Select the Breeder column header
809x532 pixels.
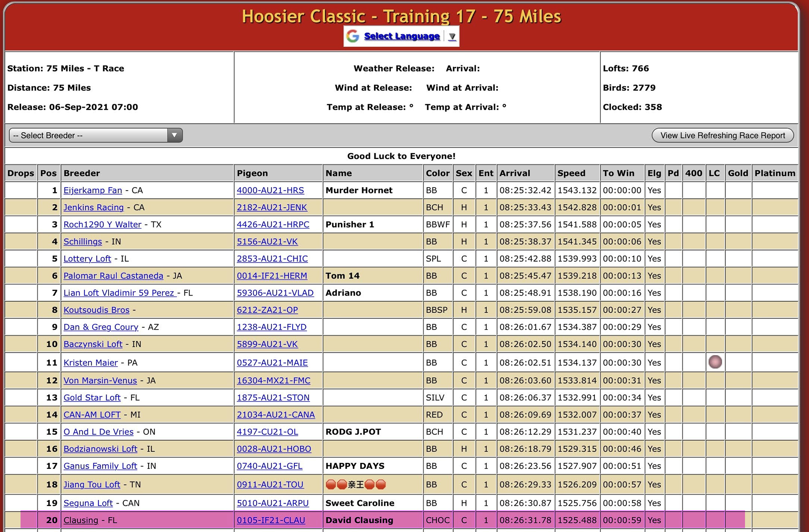point(82,173)
